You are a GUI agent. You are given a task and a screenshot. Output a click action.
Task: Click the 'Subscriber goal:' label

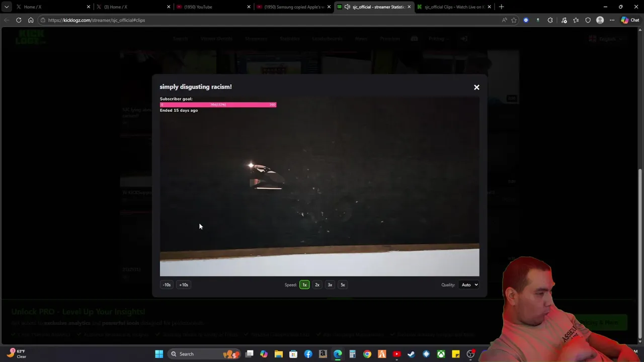tap(176, 99)
